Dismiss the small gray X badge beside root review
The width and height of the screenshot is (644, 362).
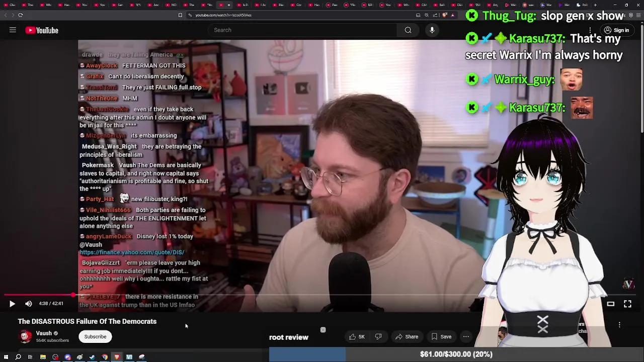(323, 330)
